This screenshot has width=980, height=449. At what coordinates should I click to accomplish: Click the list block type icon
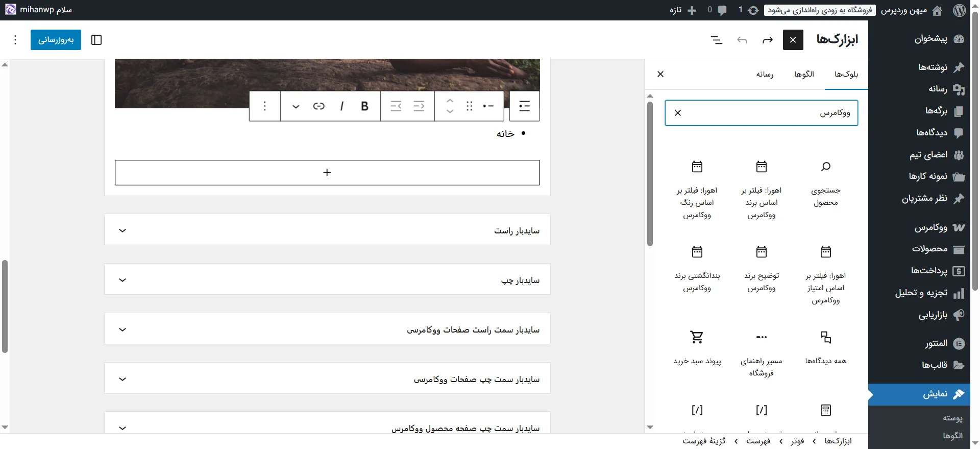(525, 106)
